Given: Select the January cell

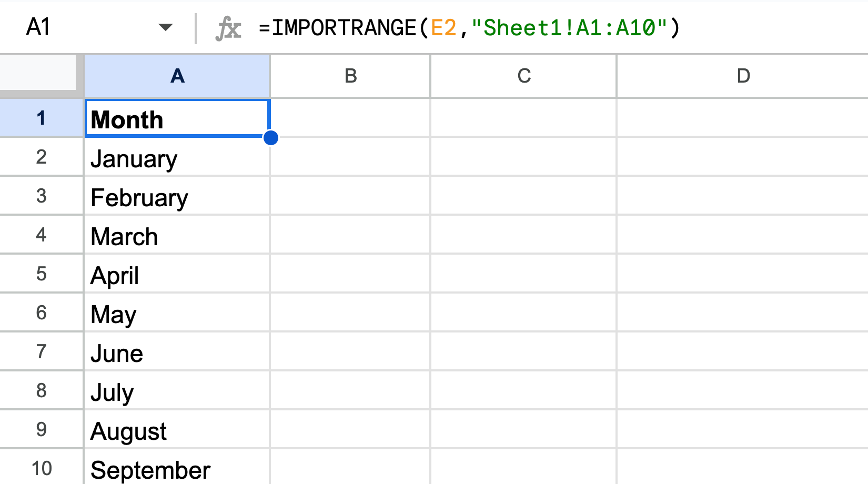Looking at the screenshot, I should click(x=177, y=157).
